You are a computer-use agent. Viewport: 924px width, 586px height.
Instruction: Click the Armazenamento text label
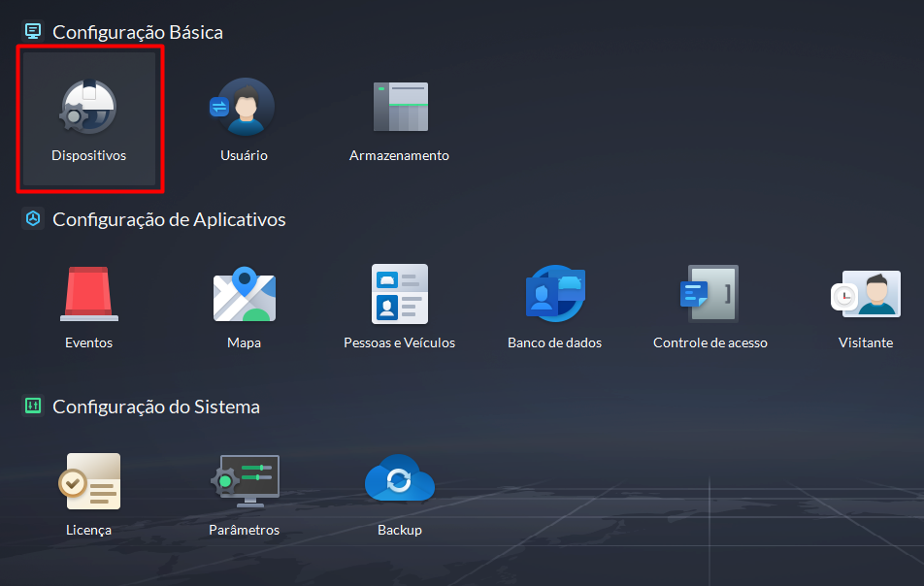pyautogui.click(x=399, y=155)
